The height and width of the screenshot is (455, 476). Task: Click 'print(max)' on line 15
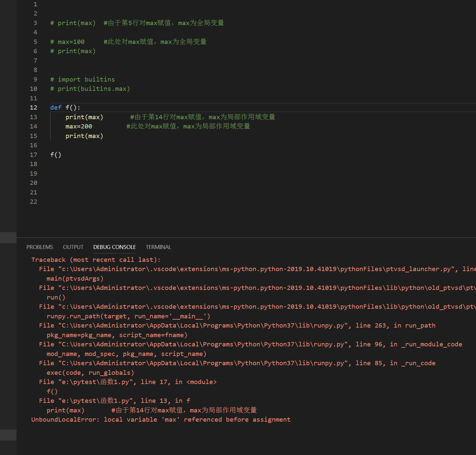(84, 136)
